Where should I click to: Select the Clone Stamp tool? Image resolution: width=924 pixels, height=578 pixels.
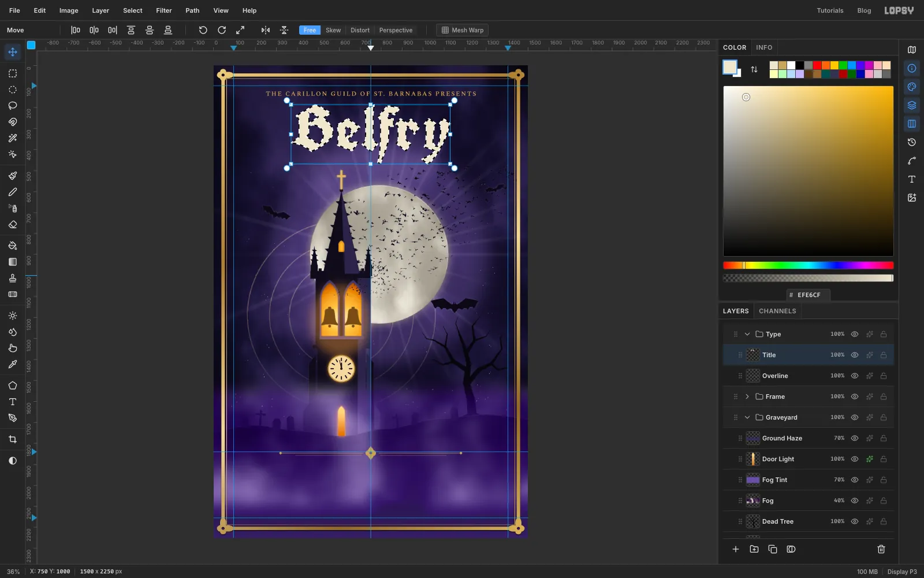pyautogui.click(x=13, y=278)
